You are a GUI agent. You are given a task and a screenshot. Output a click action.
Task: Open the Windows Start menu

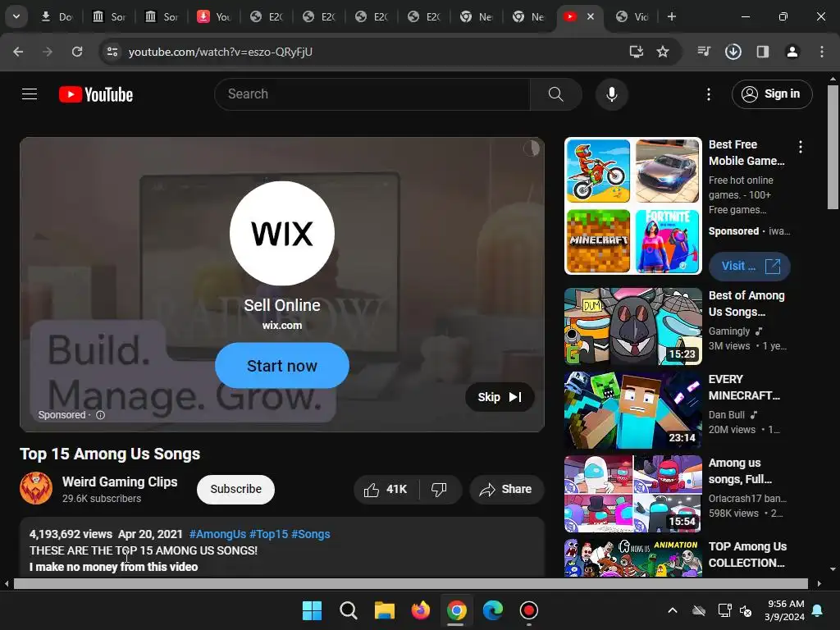click(312, 610)
